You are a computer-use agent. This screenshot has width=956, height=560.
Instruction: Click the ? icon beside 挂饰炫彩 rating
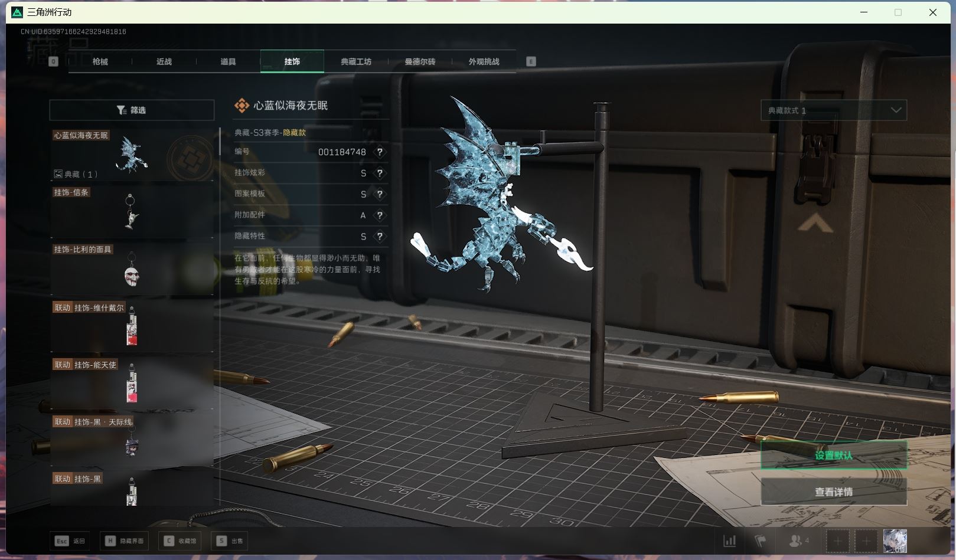(379, 173)
